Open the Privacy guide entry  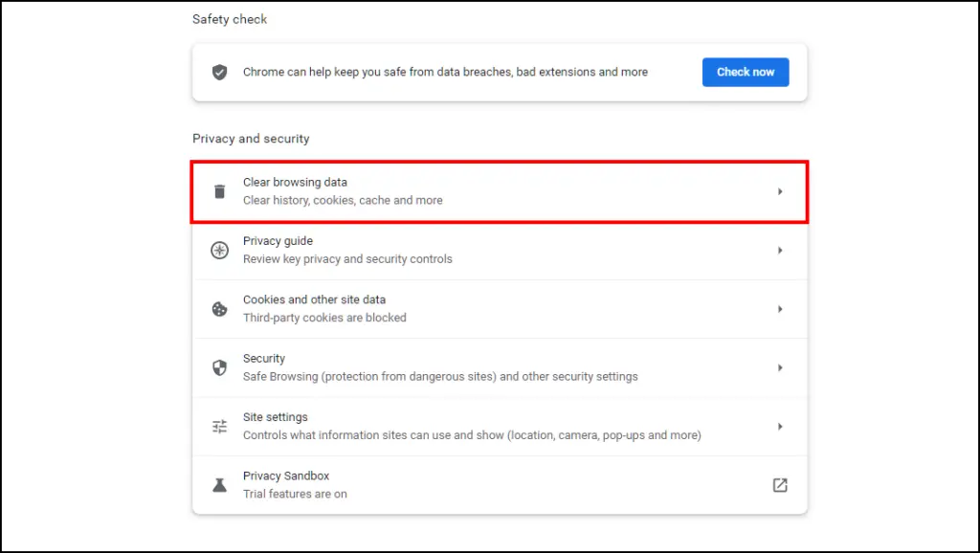point(500,250)
